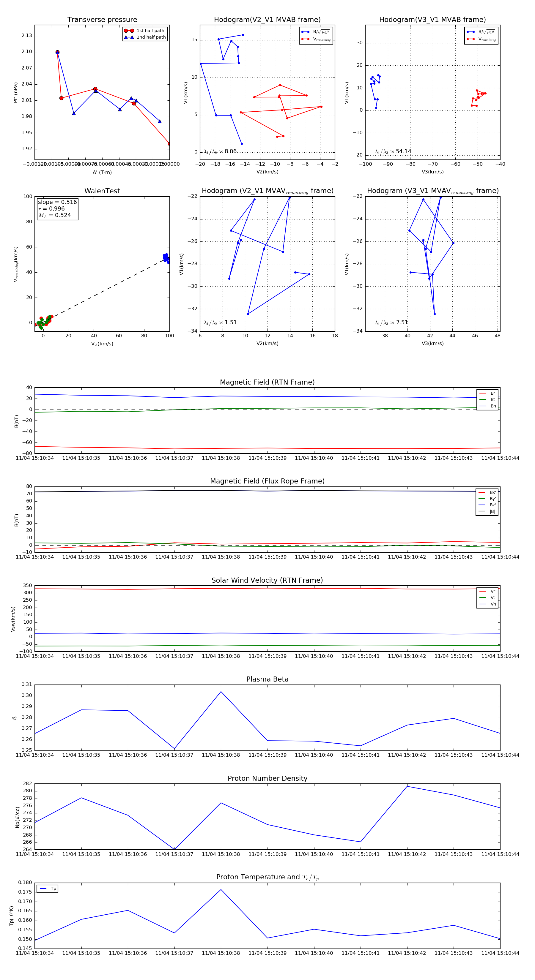Click the "Plasma Beta" plot title

[x=267, y=679]
